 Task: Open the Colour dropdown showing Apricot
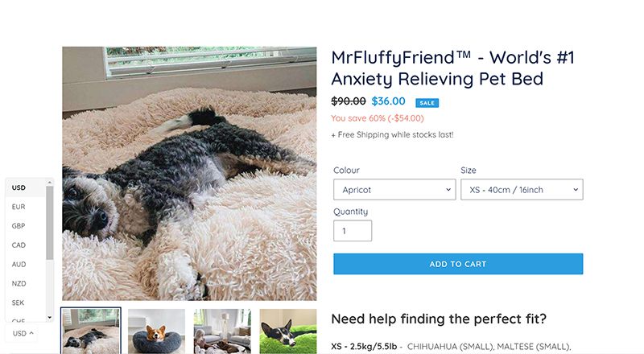tap(394, 190)
